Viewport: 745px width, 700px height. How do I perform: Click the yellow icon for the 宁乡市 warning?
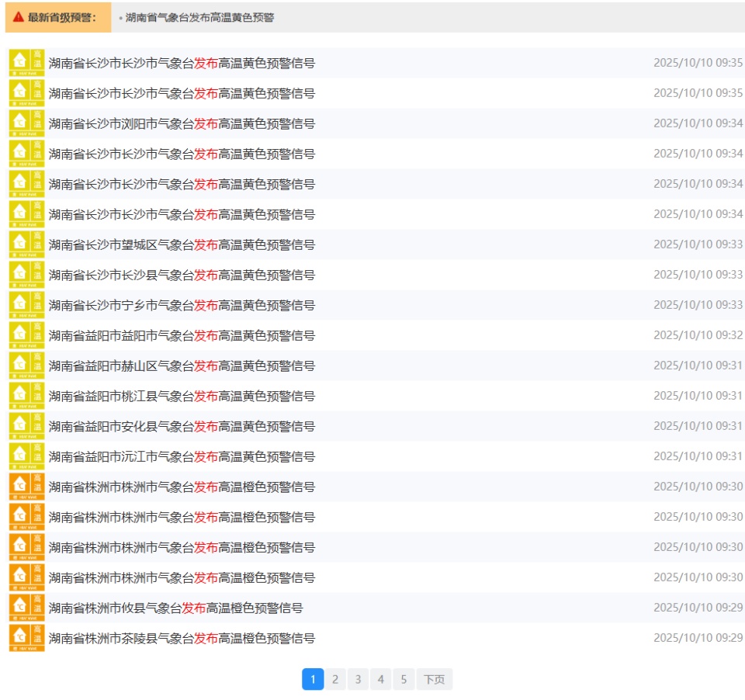[26, 305]
